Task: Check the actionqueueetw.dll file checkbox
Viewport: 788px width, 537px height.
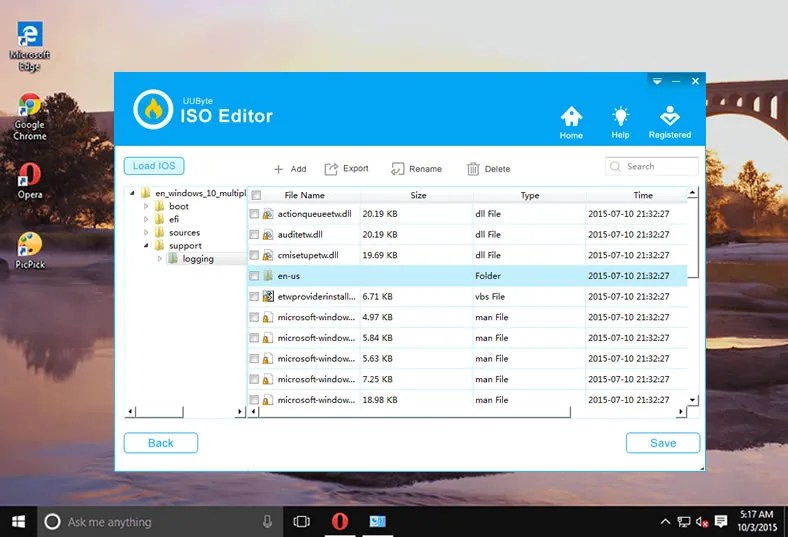Action: point(254,214)
